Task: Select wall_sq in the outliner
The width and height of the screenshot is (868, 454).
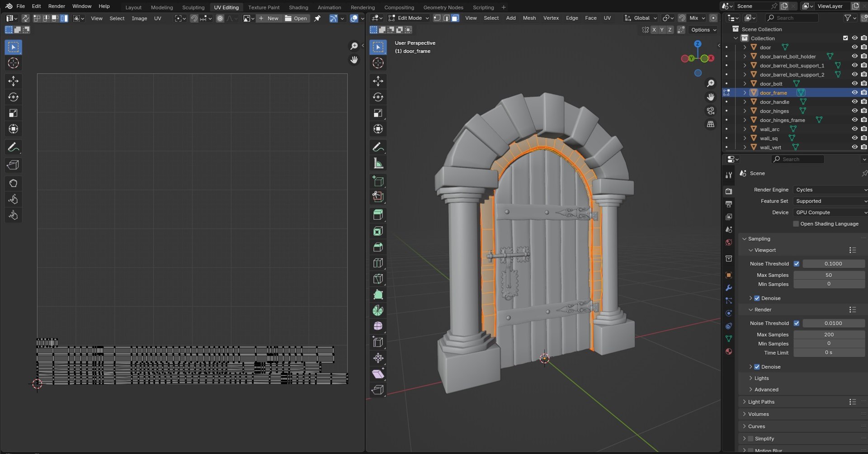Action: point(769,138)
